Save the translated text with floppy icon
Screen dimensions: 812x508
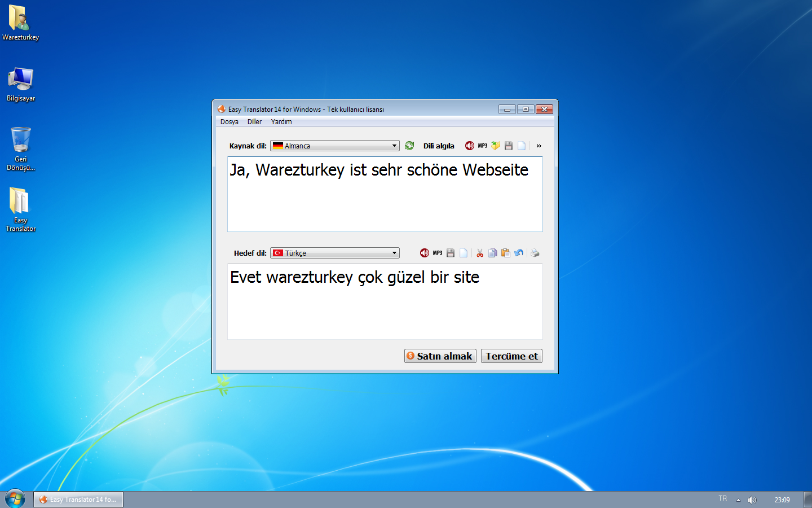[x=451, y=253]
